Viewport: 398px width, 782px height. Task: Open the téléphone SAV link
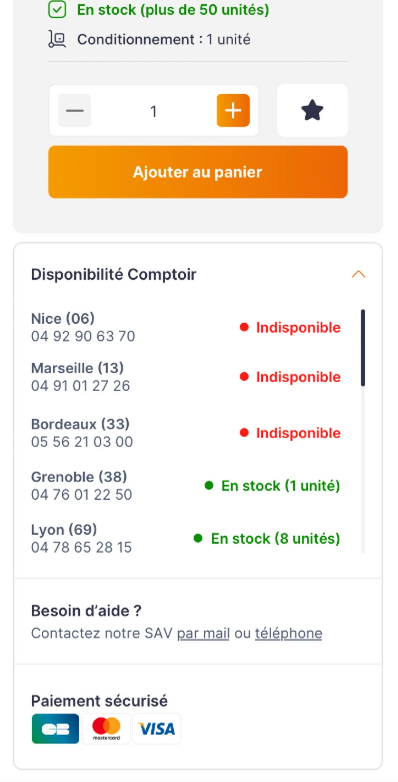click(288, 633)
